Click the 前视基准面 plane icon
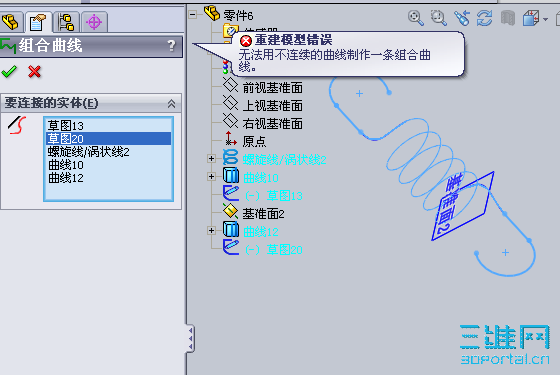Screen dimensions: 560x375 pos(231,85)
